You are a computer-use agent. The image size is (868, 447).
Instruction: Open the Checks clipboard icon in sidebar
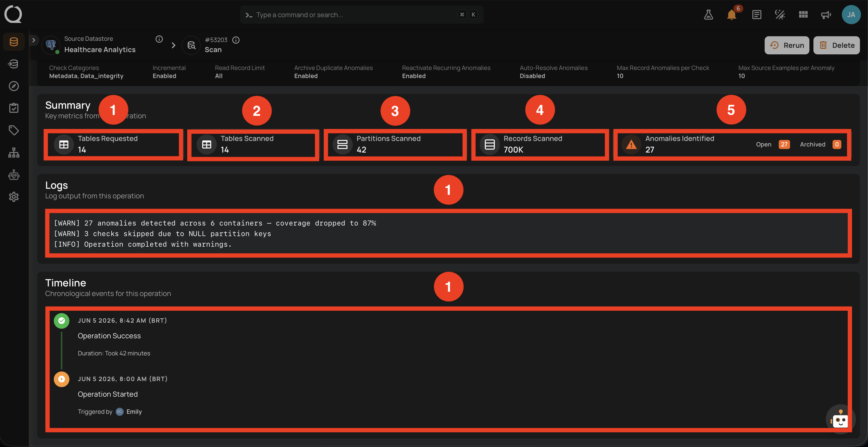pyautogui.click(x=14, y=108)
